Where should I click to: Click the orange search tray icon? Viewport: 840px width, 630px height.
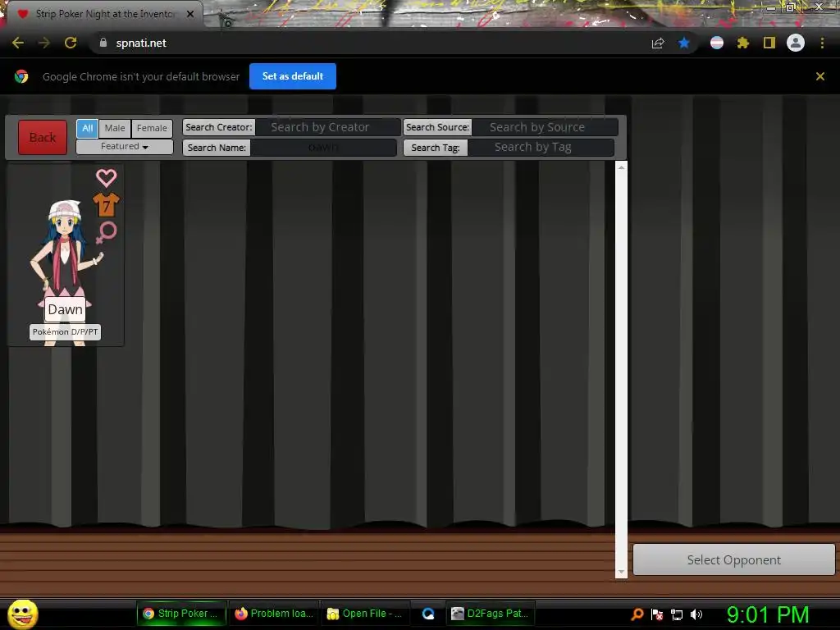(637, 614)
